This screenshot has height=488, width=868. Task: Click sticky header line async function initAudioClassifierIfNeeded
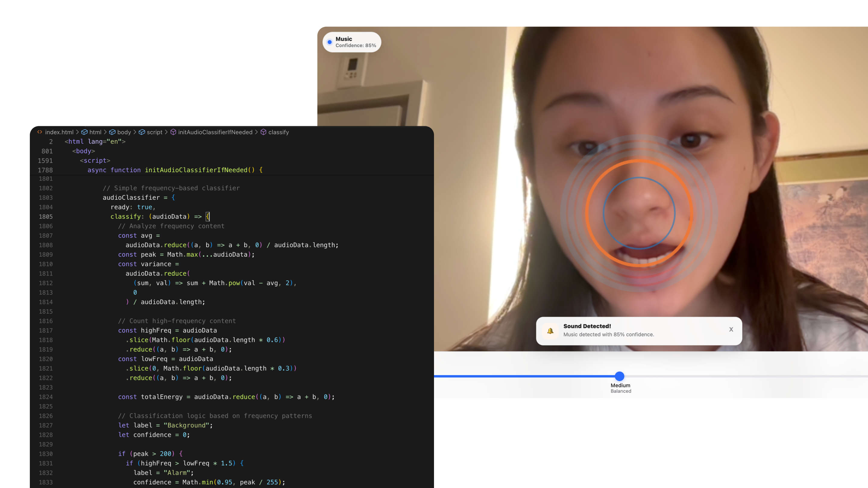[175, 170]
